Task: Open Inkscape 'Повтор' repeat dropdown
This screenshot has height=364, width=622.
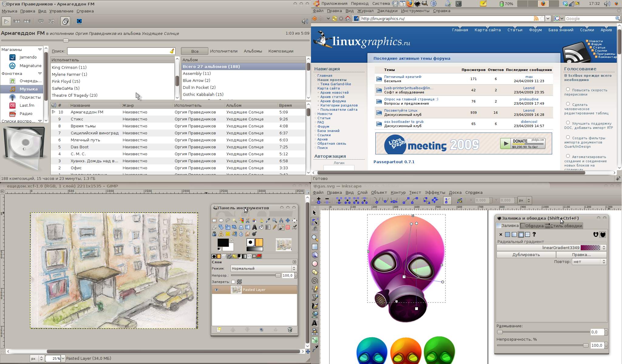Action: 589,261
